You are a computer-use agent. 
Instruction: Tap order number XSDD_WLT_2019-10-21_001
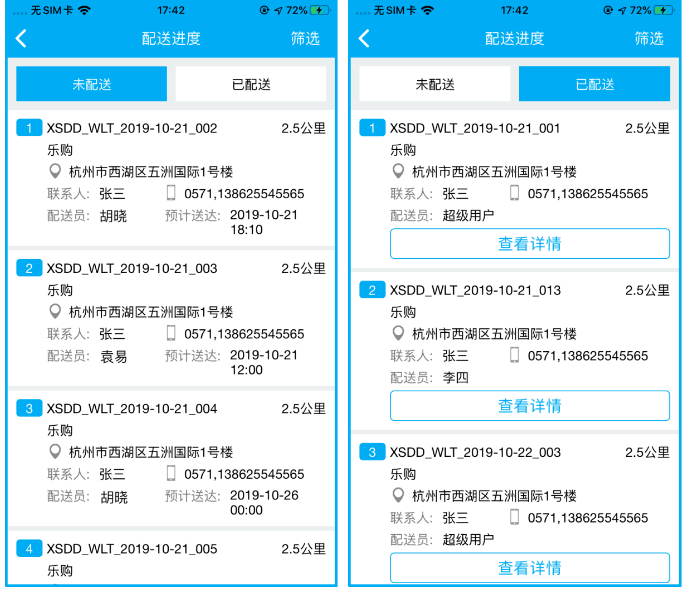point(475,128)
